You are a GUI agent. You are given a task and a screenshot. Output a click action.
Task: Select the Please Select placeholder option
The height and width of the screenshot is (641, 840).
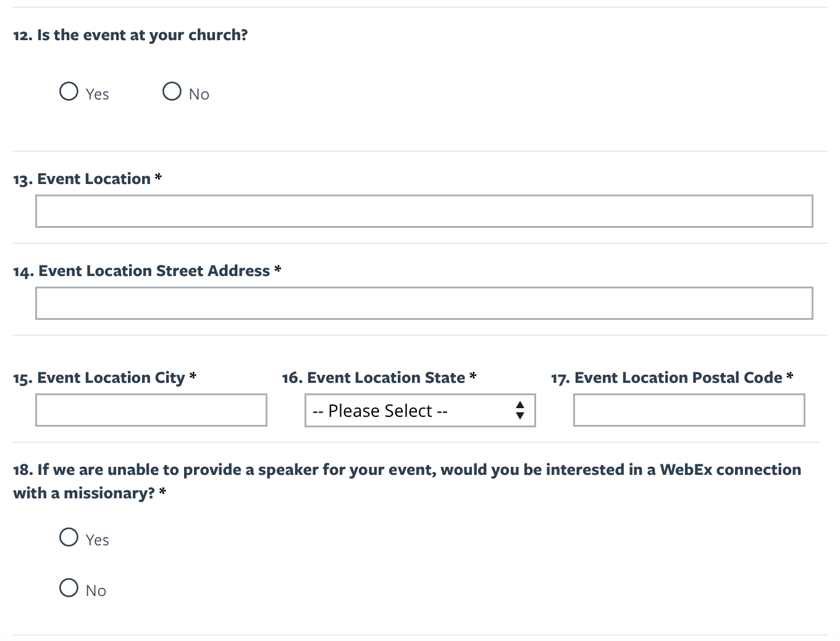coord(380,410)
